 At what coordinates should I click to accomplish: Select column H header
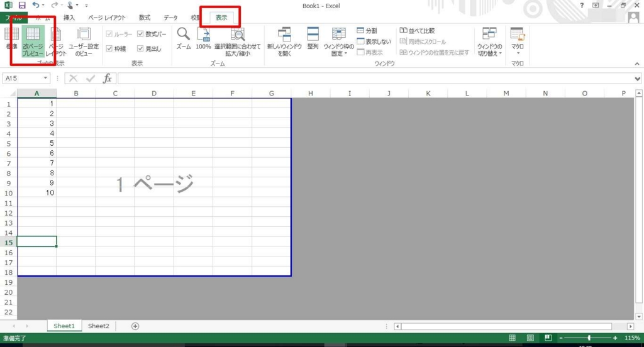point(311,94)
